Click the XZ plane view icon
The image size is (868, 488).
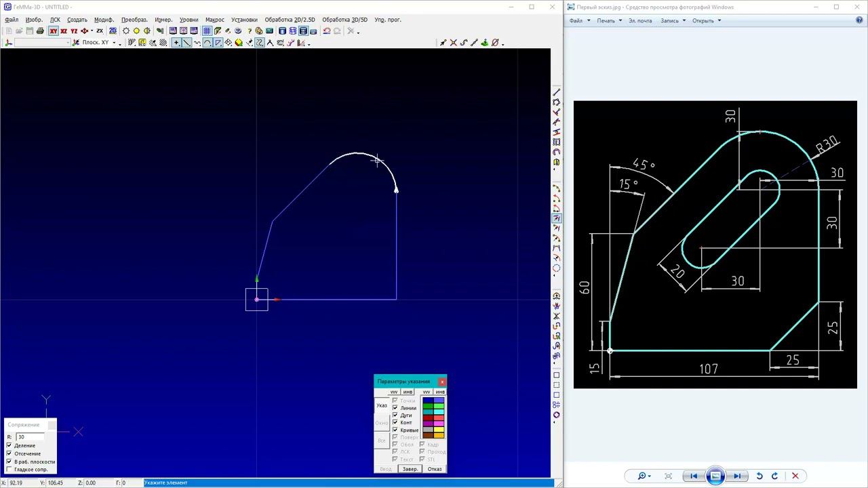point(64,31)
